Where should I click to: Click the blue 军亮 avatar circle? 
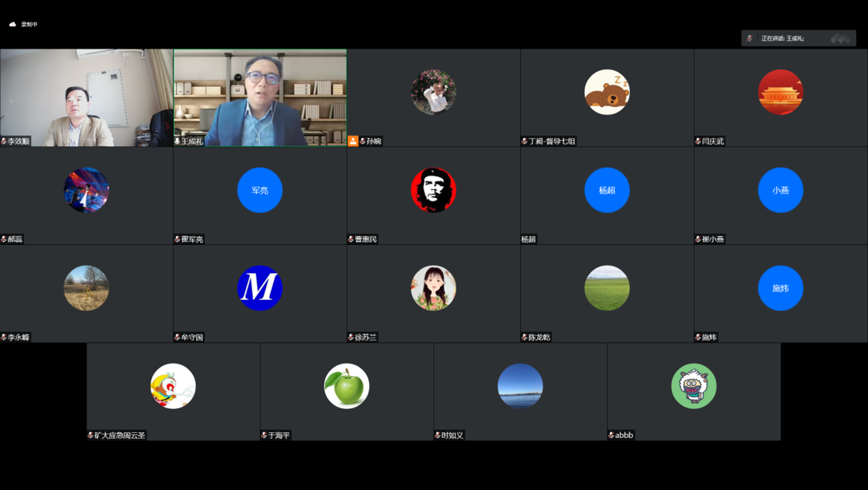pos(260,190)
